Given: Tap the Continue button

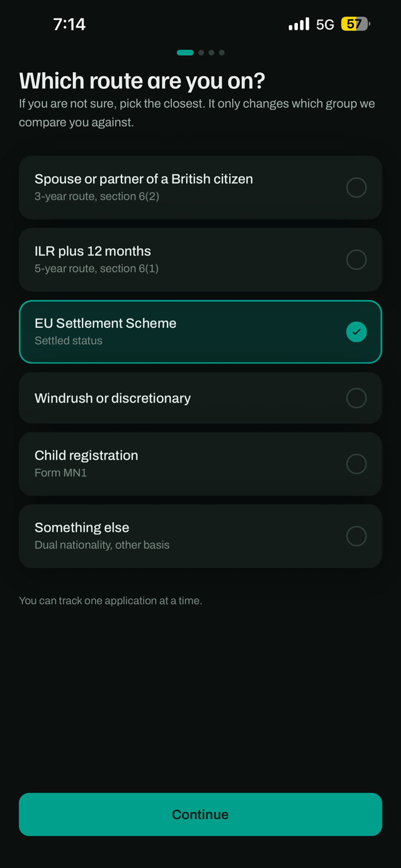Looking at the screenshot, I should point(200,814).
